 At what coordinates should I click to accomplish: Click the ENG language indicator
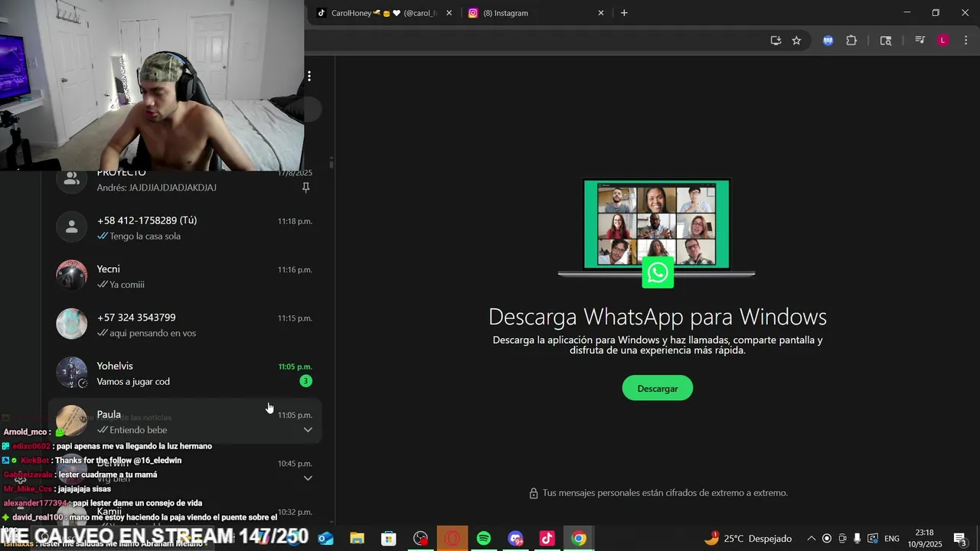(892, 539)
